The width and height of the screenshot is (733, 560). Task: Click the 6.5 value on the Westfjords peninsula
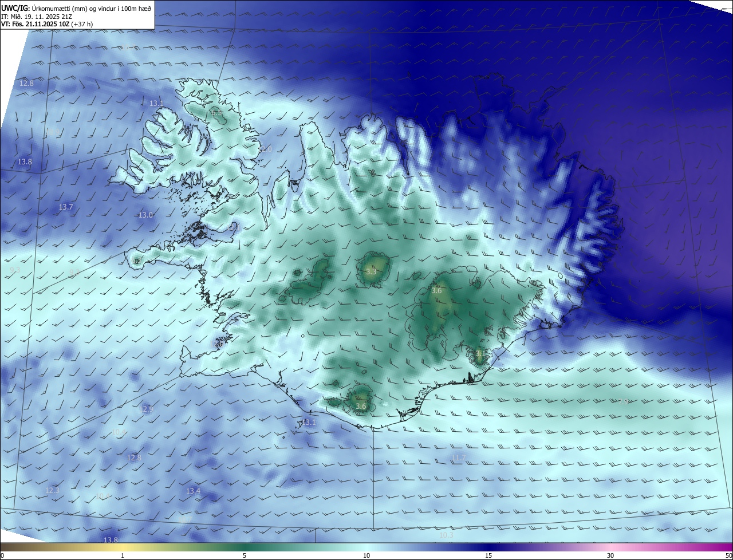coord(217,113)
